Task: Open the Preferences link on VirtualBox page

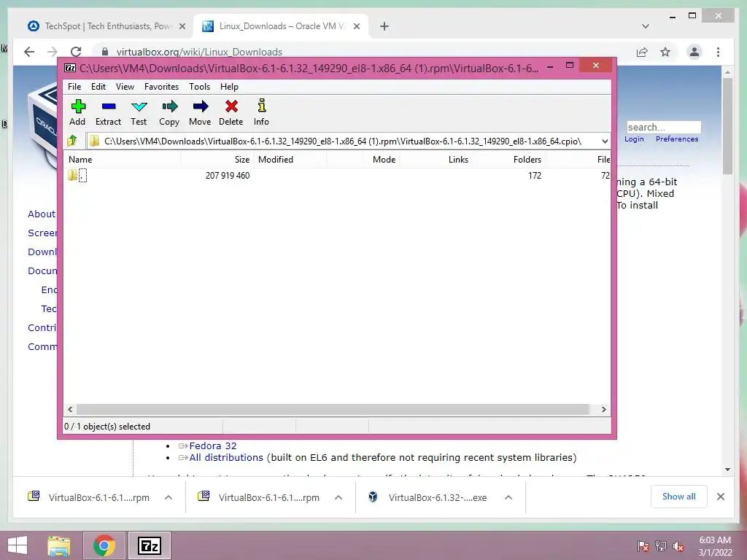Action: (677, 139)
